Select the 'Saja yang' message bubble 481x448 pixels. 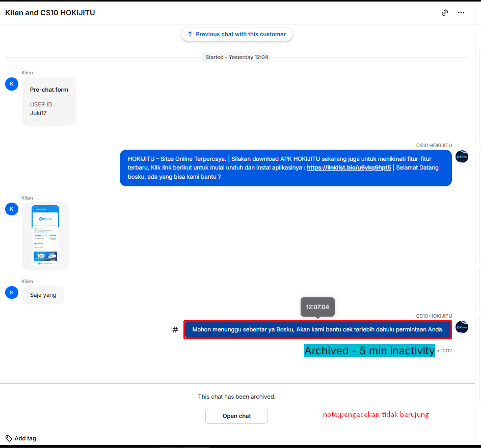[43, 295]
